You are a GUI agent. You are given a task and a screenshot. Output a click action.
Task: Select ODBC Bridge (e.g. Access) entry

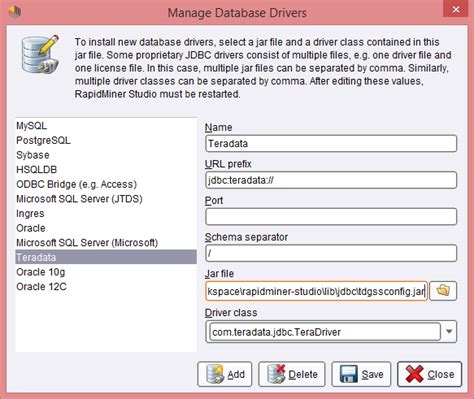pos(106,184)
